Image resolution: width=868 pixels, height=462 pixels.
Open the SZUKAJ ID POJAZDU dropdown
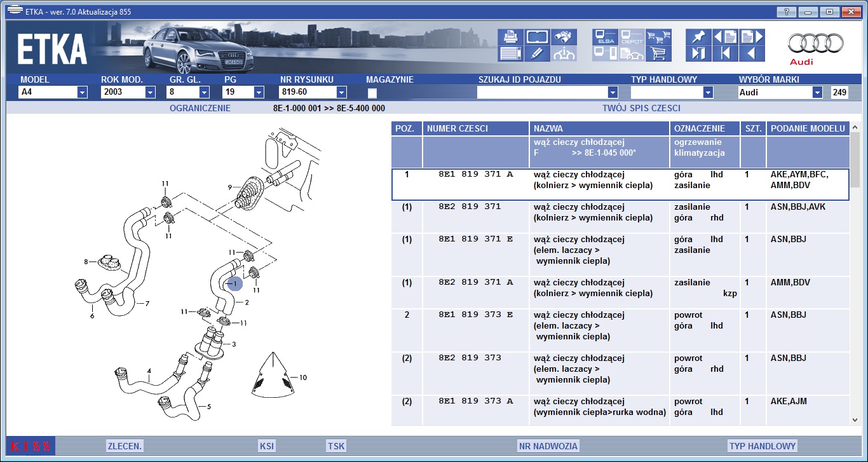tap(613, 92)
